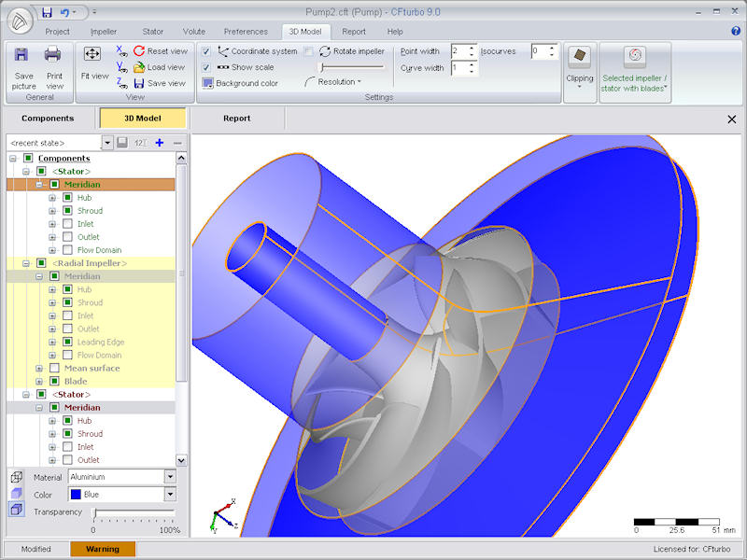Open the Report ribbon tab
Image resolution: width=747 pixels, height=560 pixels.
click(x=354, y=32)
